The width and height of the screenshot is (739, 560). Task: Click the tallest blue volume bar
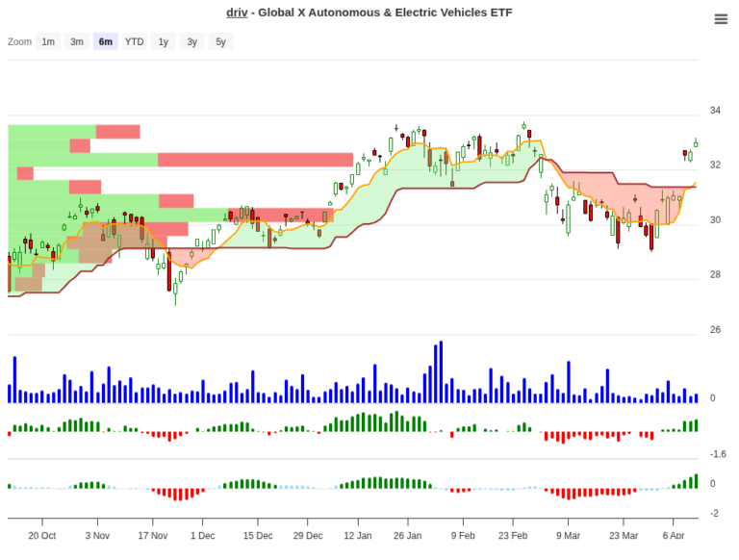pyautogui.click(x=441, y=372)
